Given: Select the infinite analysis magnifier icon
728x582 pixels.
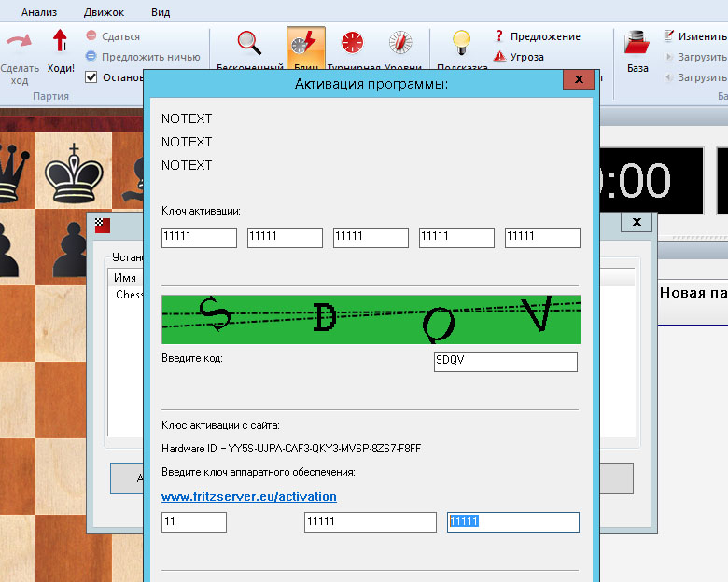Looking at the screenshot, I should click(249, 43).
